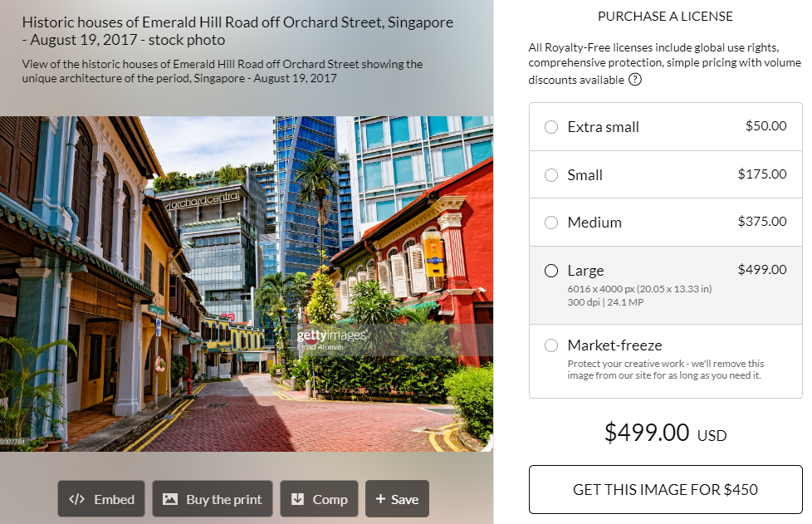812x524 pixels.
Task: Select the Small license radio button
Action: tap(551, 175)
